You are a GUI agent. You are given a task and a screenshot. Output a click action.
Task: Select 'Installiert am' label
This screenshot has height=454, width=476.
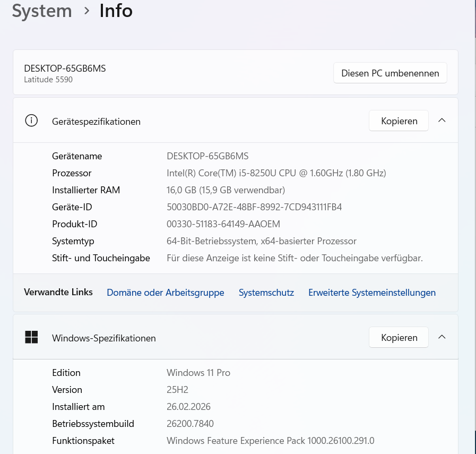[x=79, y=407]
